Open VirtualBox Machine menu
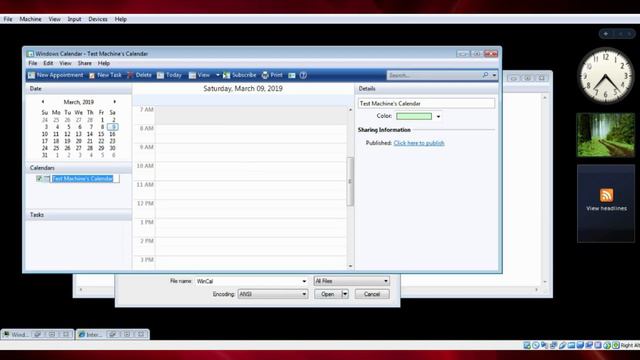640x360 pixels. pyautogui.click(x=30, y=19)
